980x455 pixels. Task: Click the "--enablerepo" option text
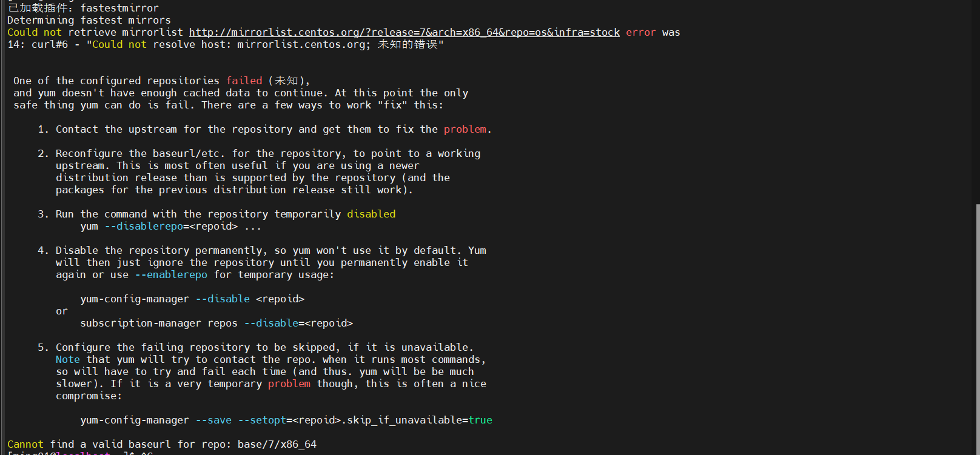point(171,275)
